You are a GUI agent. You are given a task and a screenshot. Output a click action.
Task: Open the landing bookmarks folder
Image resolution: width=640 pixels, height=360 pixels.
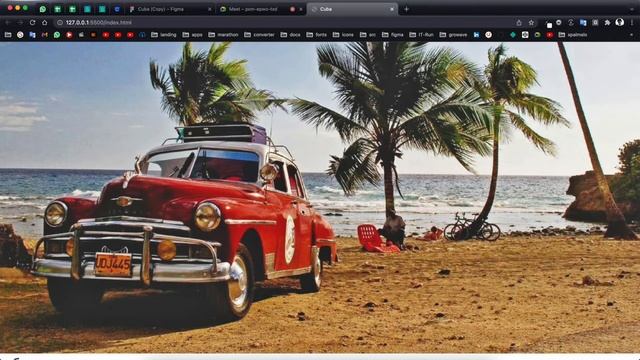(164, 35)
